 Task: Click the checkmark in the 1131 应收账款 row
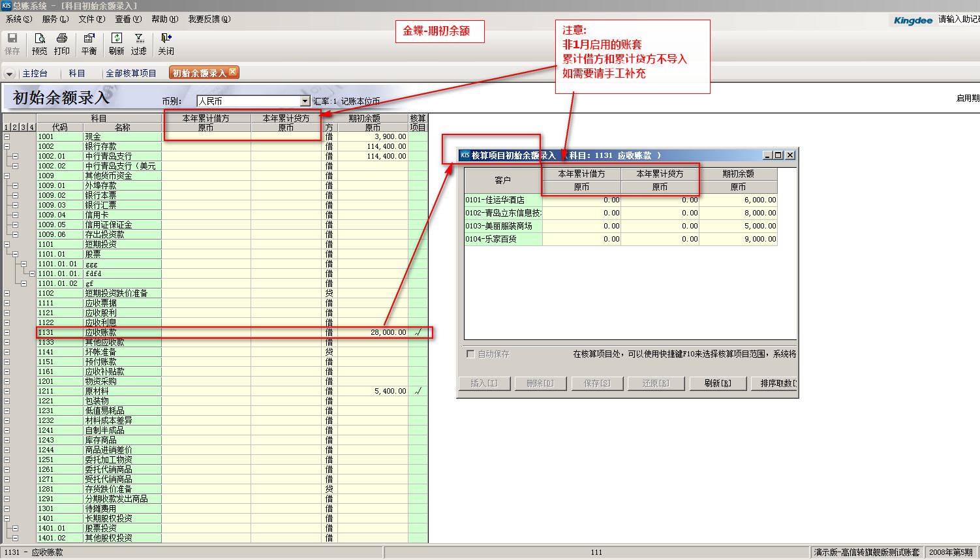418,332
